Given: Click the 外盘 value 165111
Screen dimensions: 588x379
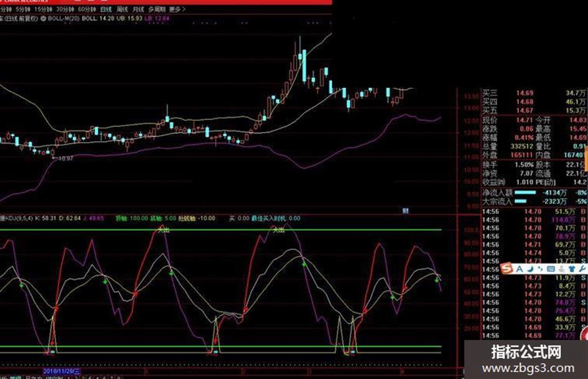Looking at the screenshot, I should click(521, 154).
